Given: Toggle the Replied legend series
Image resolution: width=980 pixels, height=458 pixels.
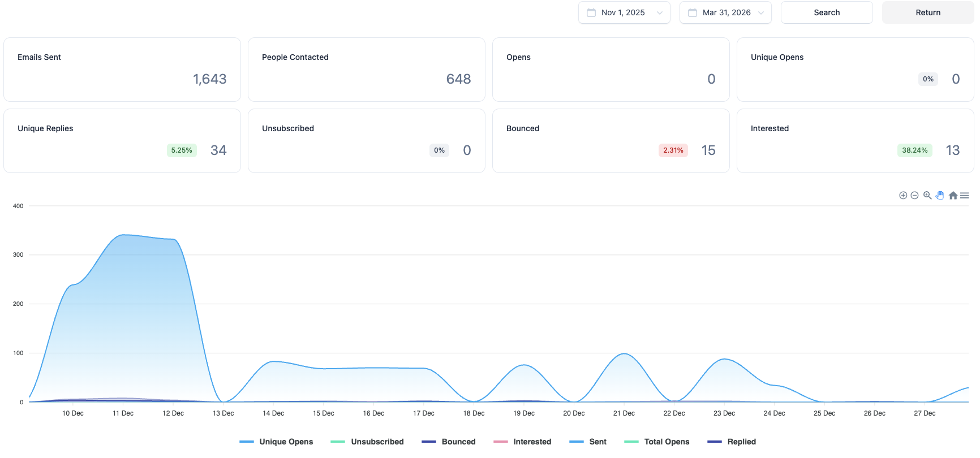Looking at the screenshot, I should point(732,442).
